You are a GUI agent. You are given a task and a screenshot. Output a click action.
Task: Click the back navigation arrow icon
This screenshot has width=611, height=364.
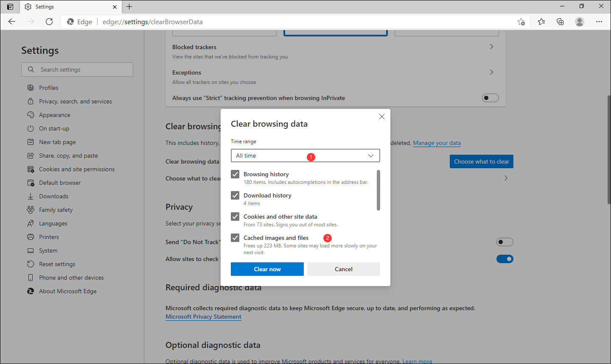pos(11,21)
